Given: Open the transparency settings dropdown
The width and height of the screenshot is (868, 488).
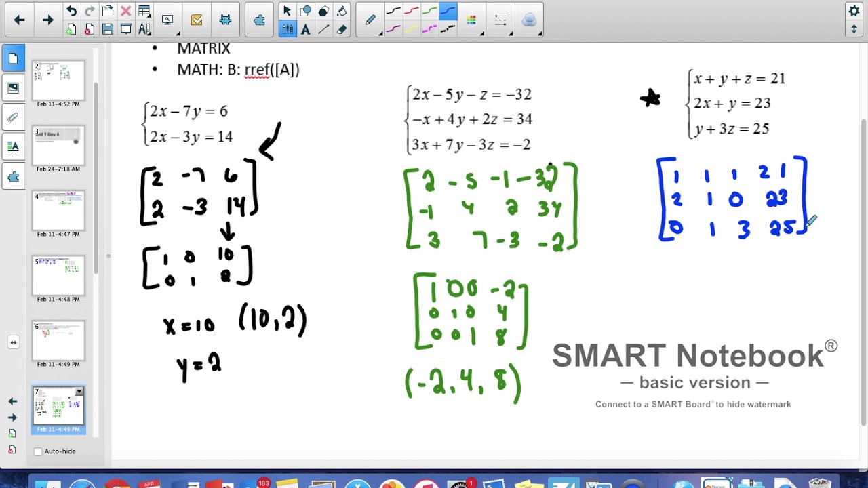Looking at the screenshot, I should pos(530,20).
